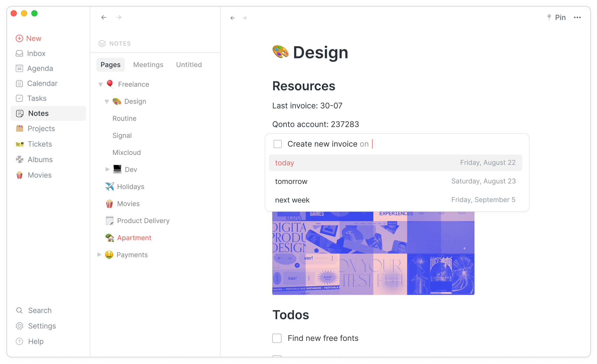Screen dimensions: 597x364
Task: Open Settings gear icon
Action: 19,326
